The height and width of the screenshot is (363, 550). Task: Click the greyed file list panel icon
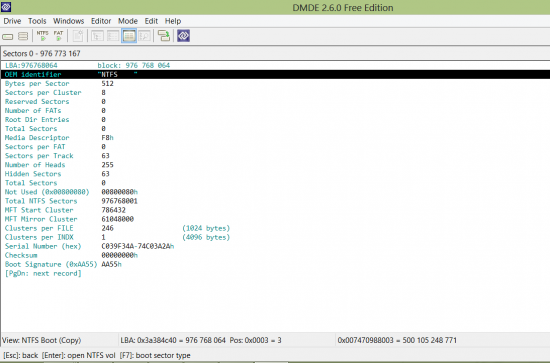click(x=113, y=35)
